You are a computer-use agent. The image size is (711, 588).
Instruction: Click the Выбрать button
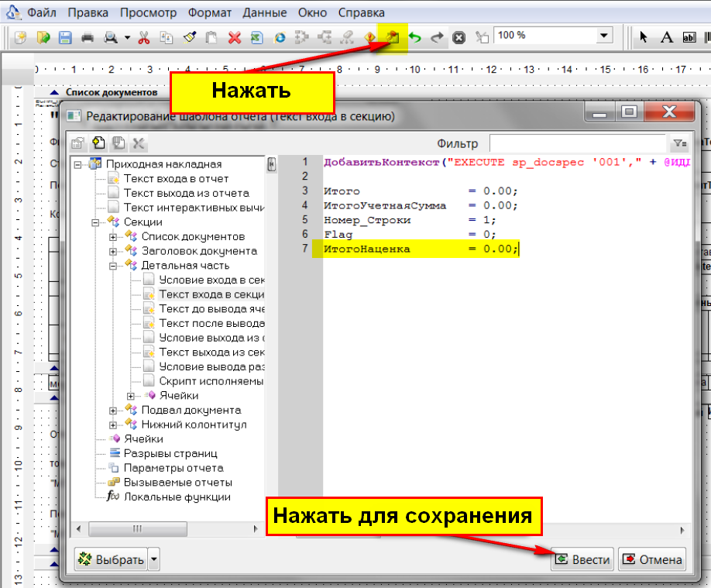(111, 559)
